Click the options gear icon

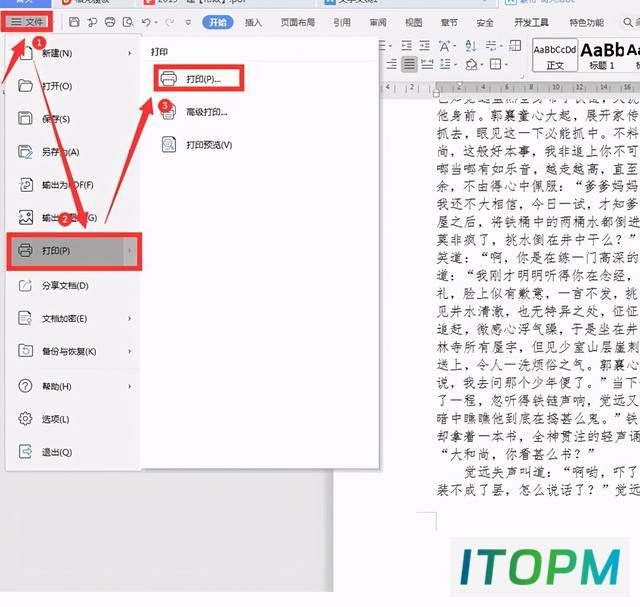[25, 419]
